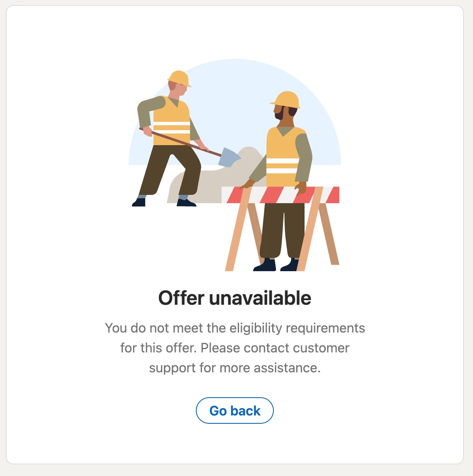Viewport: 473px width, 476px height.
Task: Click the barricade's rightmost rear leg
Action: click(x=329, y=234)
